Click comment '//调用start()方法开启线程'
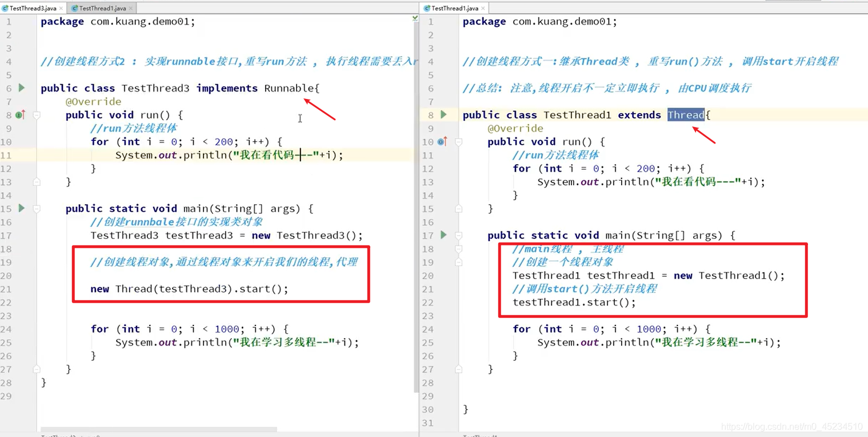Screen dimensions: 868x437 tap(585, 289)
